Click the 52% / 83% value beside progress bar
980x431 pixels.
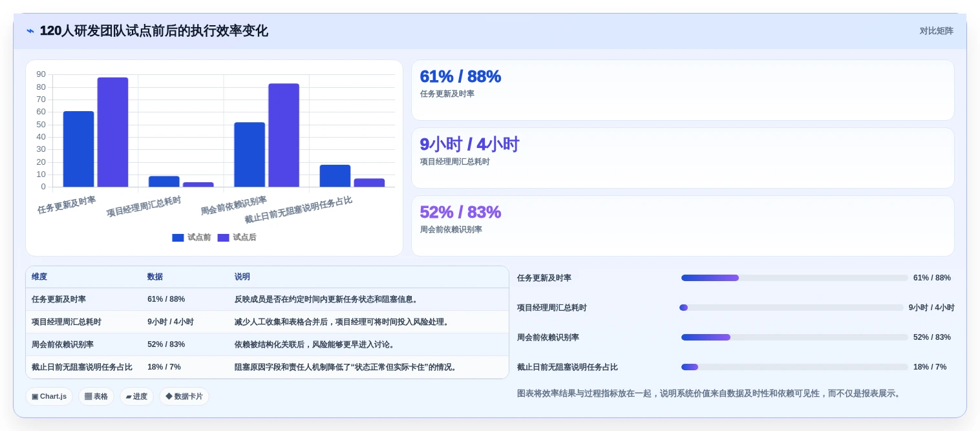point(932,337)
